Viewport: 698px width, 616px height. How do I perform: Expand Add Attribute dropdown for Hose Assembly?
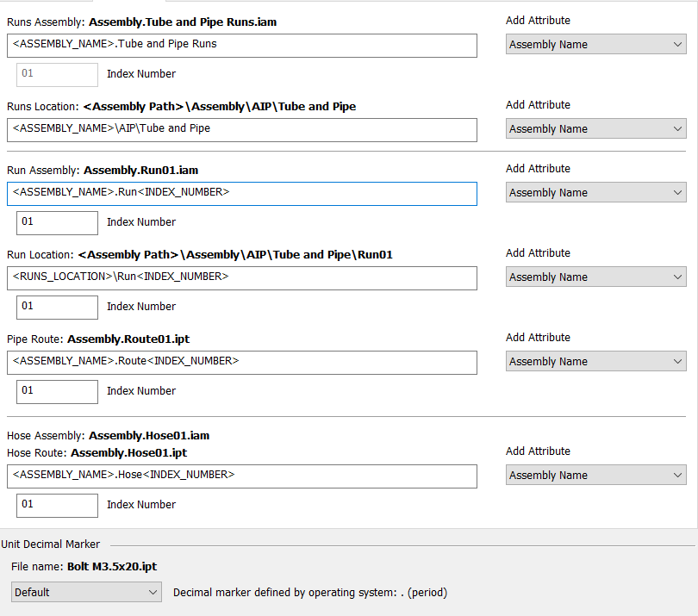595,476
